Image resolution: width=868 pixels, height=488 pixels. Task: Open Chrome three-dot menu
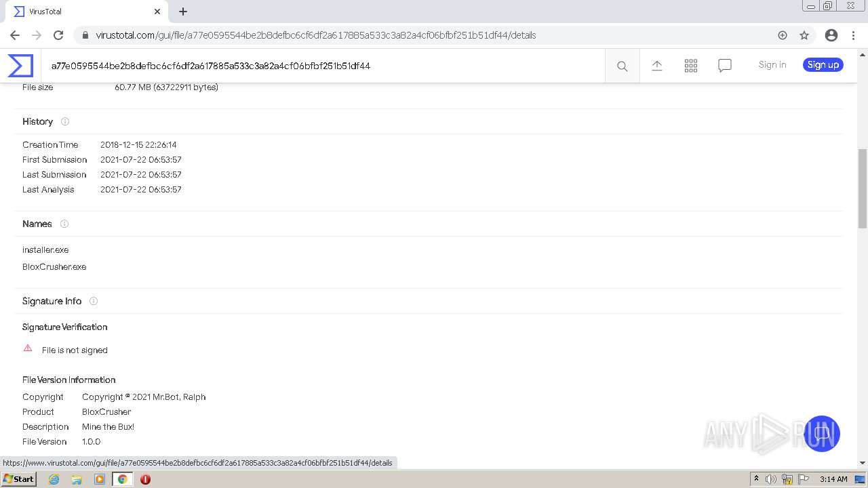pyautogui.click(x=852, y=35)
